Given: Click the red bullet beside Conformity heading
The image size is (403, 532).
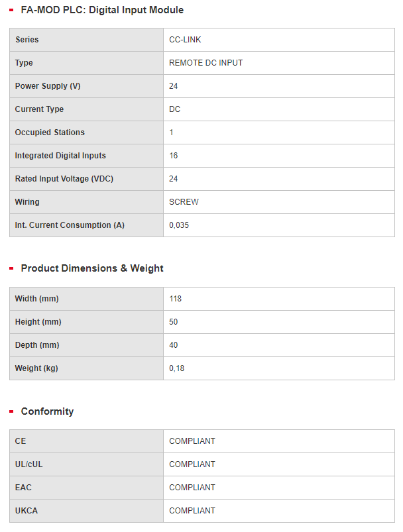Looking at the screenshot, I should click(x=11, y=411).
